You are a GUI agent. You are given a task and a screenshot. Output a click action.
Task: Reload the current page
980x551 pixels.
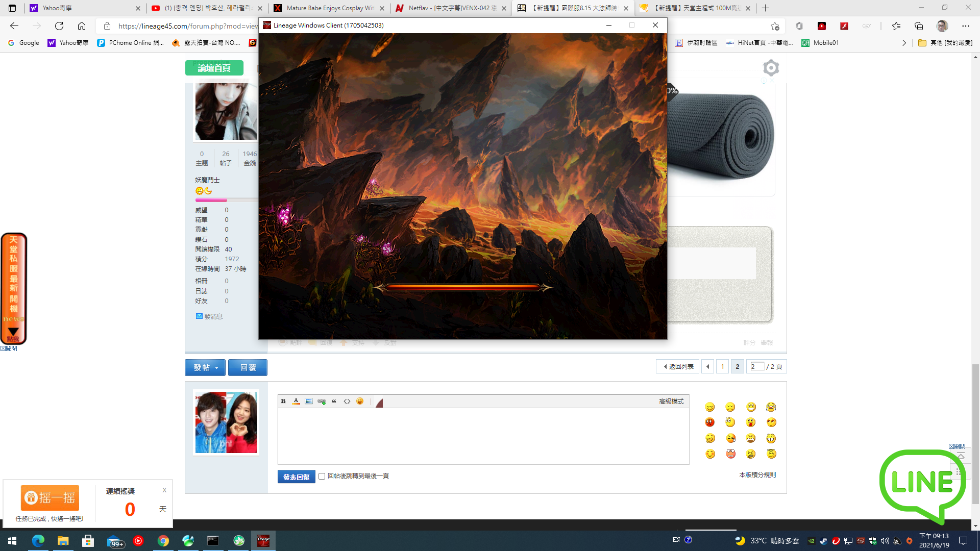(x=59, y=26)
